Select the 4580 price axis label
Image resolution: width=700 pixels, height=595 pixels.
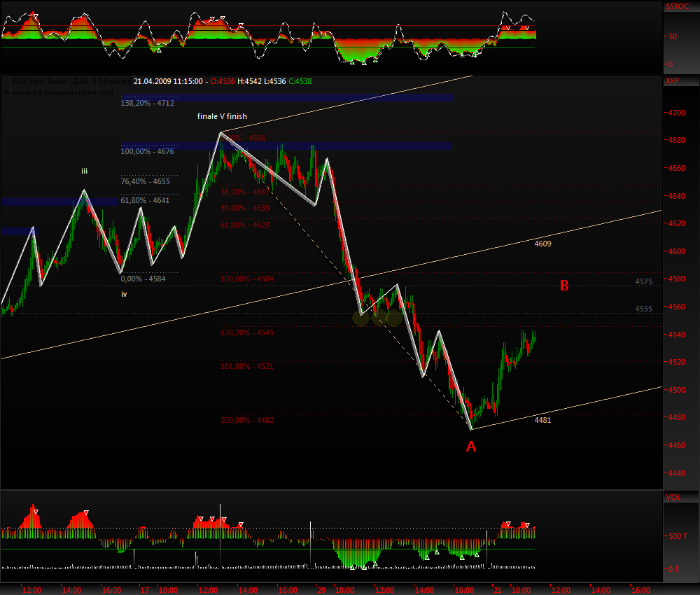pos(676,279)
